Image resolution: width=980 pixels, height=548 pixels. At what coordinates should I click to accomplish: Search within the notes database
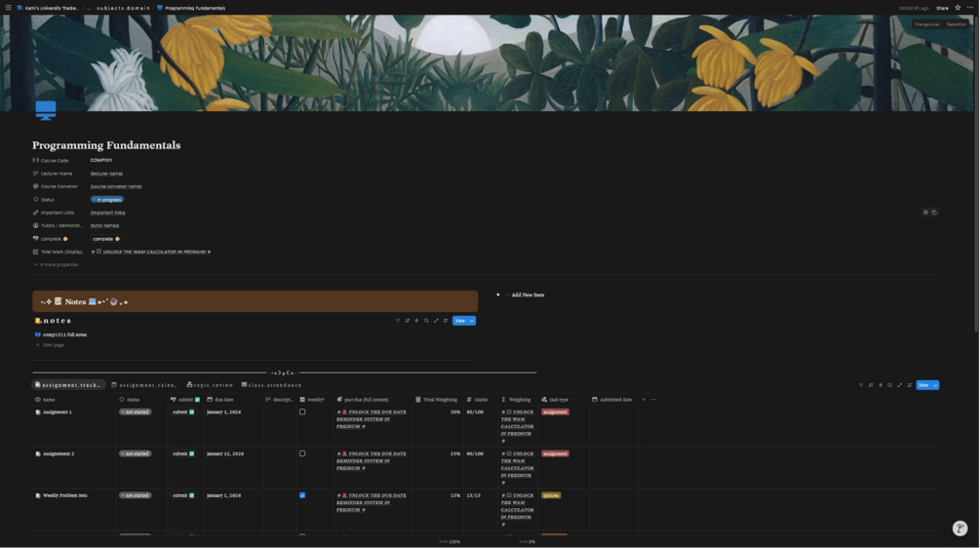click(x=426, y=321)
